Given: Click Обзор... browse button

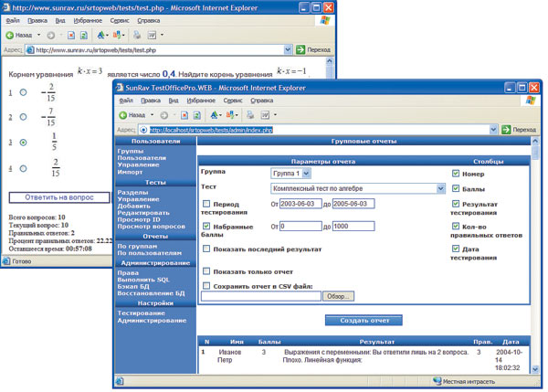Looking at the screenshot, I should [x=338, y=296].
